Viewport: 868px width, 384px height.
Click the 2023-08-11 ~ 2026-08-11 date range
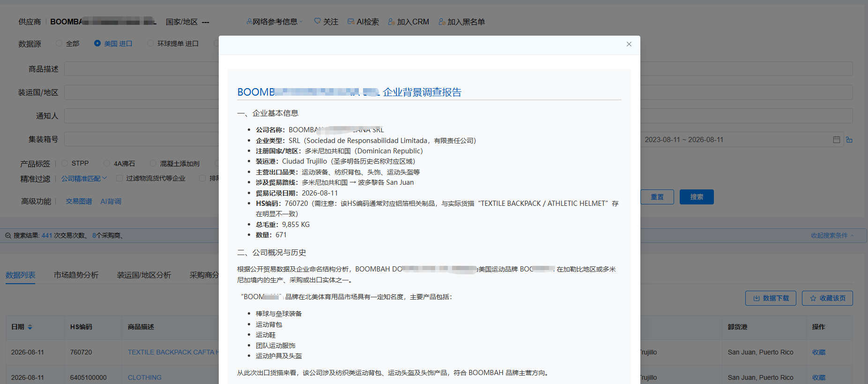(684, 140)
